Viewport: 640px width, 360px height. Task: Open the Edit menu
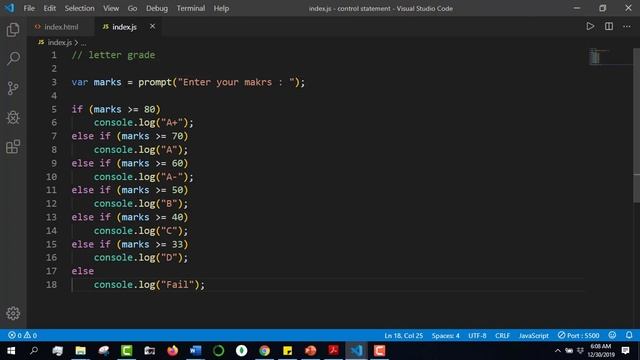(49, 8)
